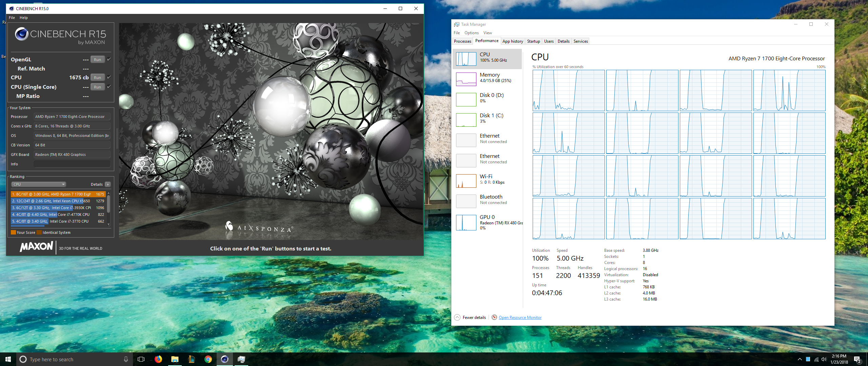
Task: Open the Options menu in Task Manager
Action: [x=471, y=33]
